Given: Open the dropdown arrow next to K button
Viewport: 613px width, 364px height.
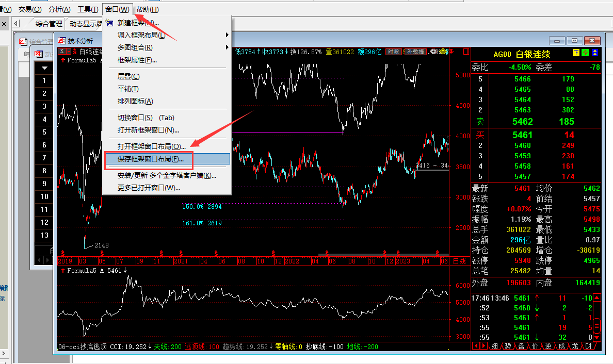Looking at the screenshot, I should [x=69, y=52].
